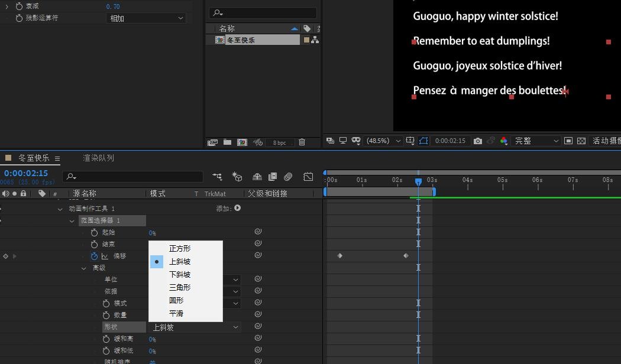Viewport: 621px width, 364px height.
Task: Click label color swatch of 冬至快乐 item
Action: coord(306,40)
